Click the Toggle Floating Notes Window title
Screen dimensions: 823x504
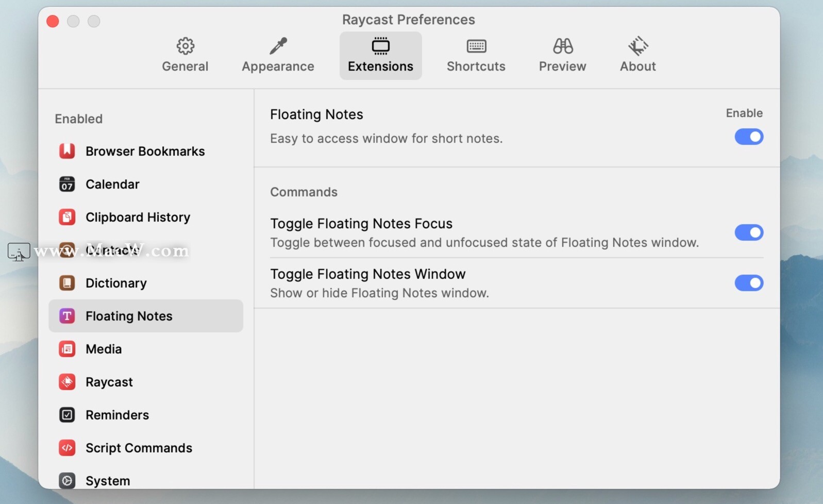click(368, 274)
